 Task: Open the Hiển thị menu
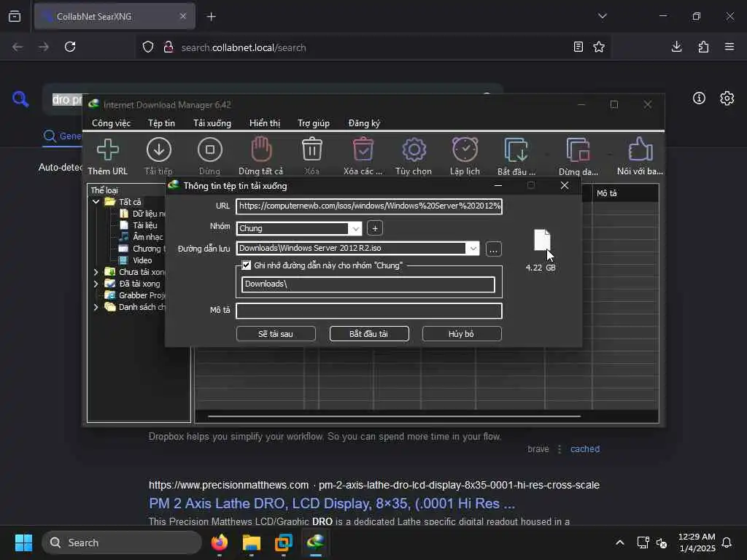click(265, 122)
